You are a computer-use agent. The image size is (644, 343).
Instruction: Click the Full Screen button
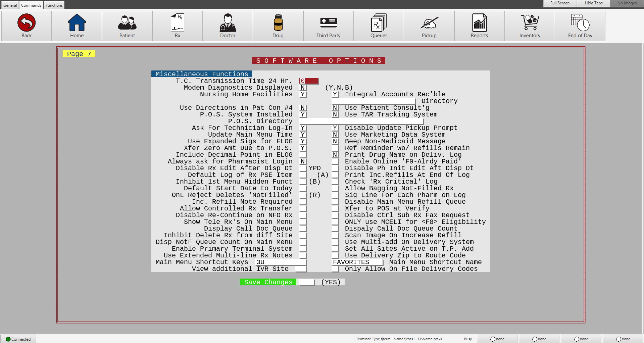click(x=560, y=3)
